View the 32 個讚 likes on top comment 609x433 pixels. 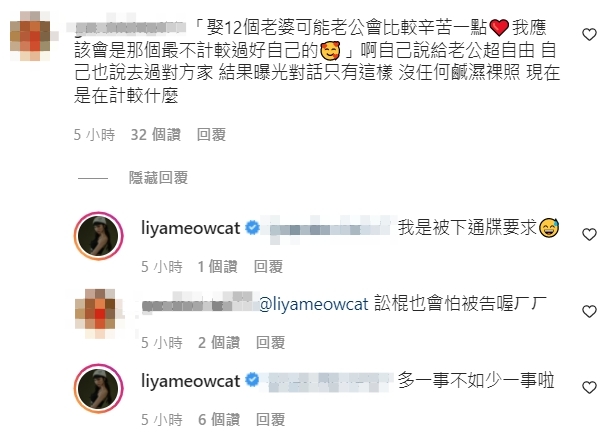click(x=156, y=135)
